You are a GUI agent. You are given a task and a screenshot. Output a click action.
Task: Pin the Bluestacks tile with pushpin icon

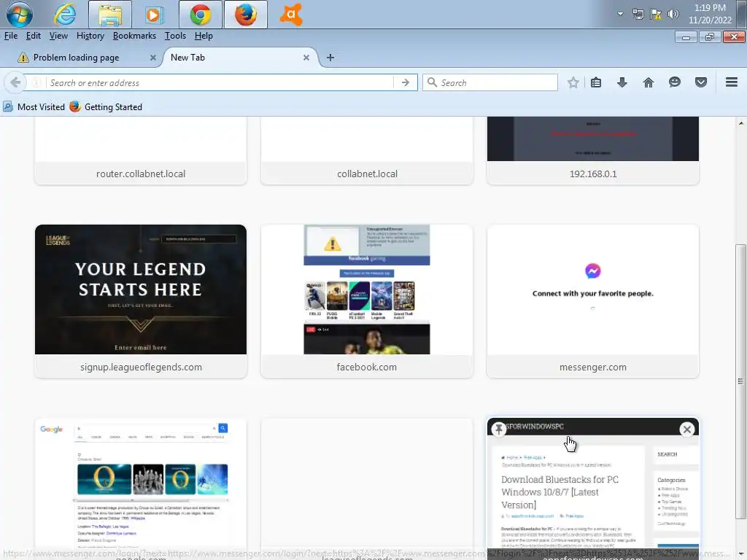click(499, 429)
